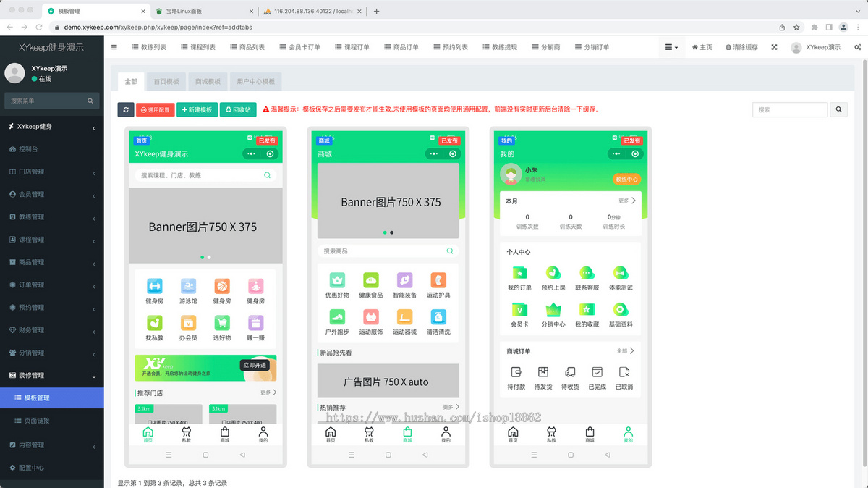Expand the 门店管理 sidebar menu
Viewport: 868px width, 488px height.
51,172
